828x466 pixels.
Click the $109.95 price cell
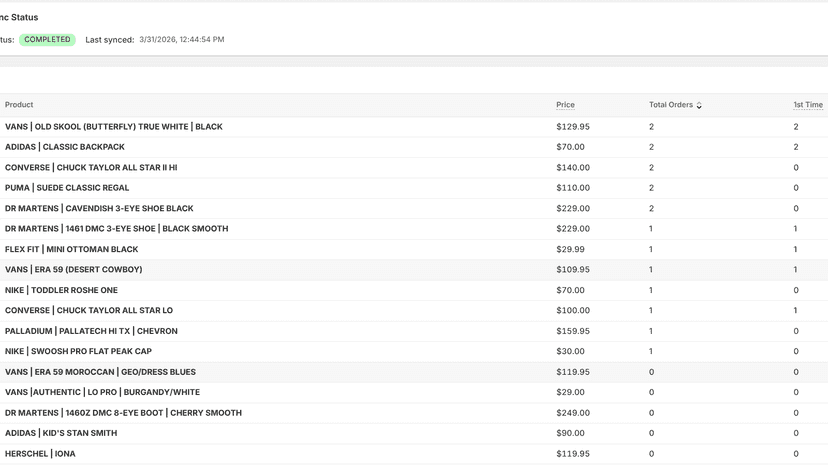click(573, 269)
